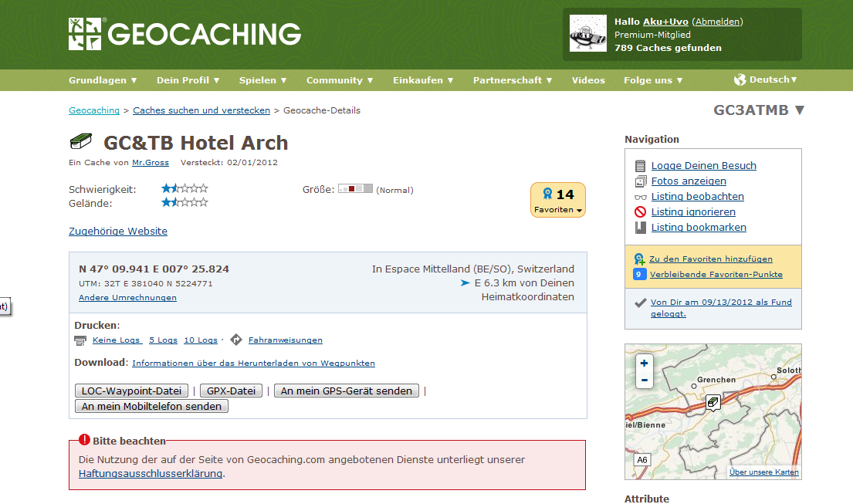Click the blue 9 remaining points badge

coord(638,275)
